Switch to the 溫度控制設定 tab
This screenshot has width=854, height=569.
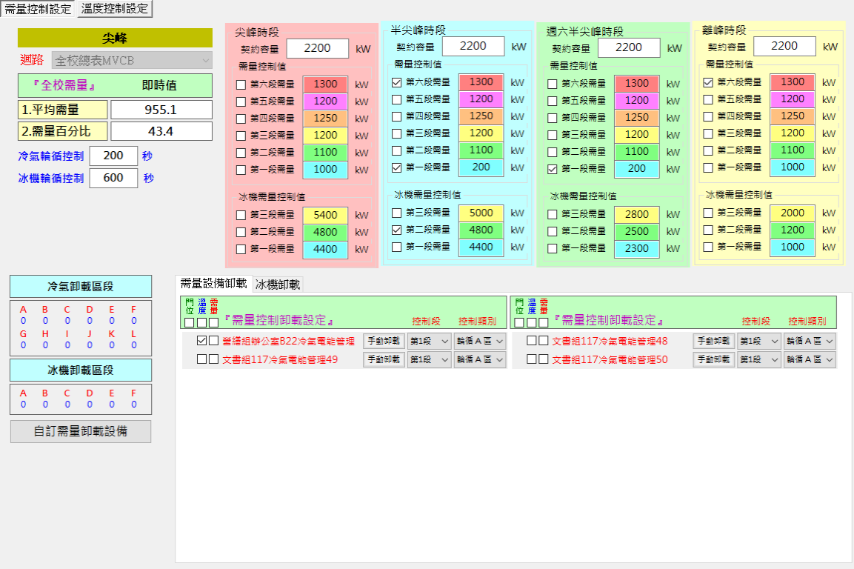[113, 9]
